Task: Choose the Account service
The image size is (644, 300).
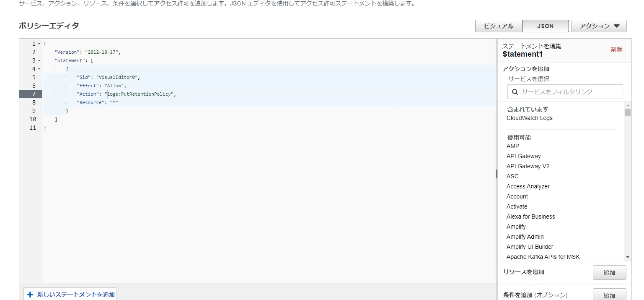Action: pos(517,196)
